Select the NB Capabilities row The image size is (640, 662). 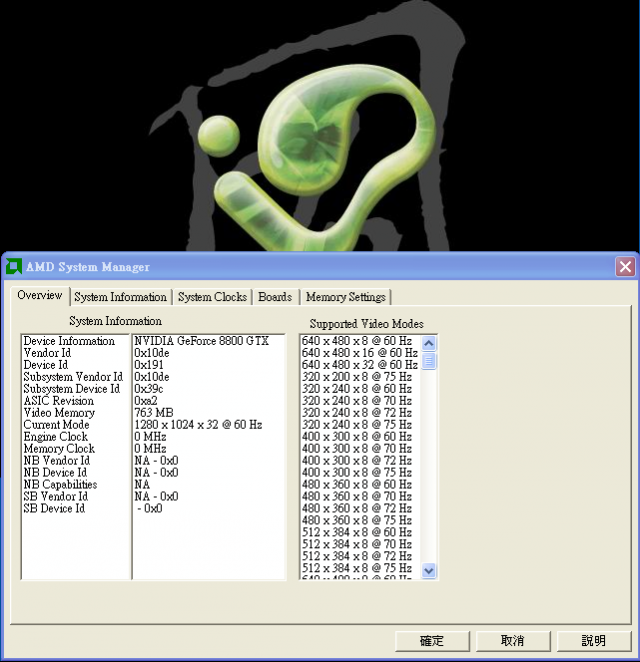point(60,484)
